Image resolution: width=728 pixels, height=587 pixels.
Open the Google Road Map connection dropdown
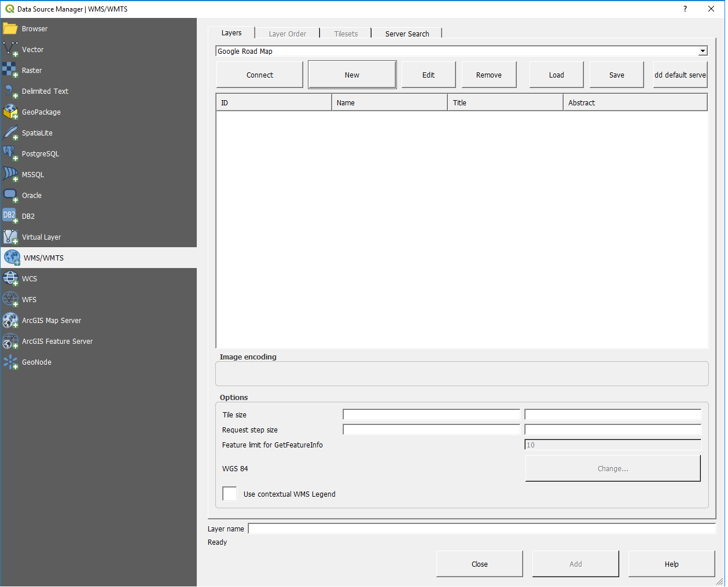pyautogui.click(x=702, y=51)
